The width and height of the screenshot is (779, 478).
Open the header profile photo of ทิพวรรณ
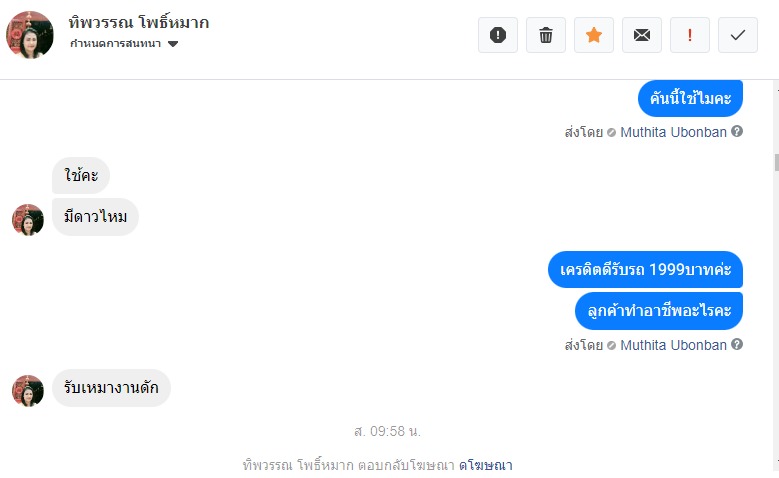pos(30,35)
